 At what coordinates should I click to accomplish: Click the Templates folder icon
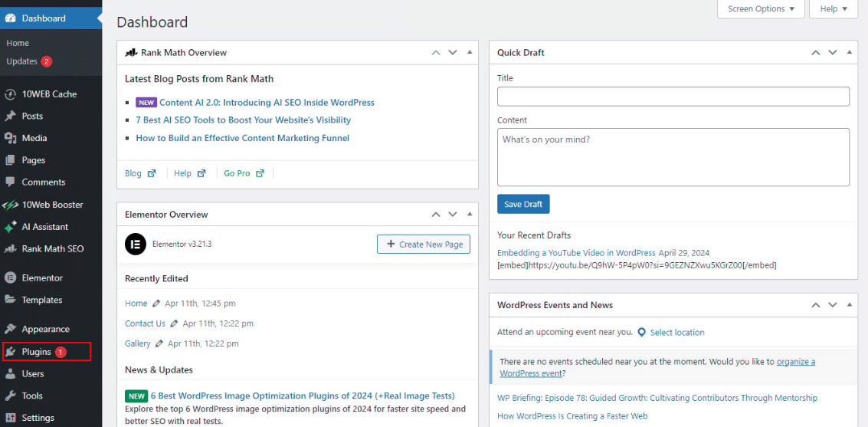point(10,301)
